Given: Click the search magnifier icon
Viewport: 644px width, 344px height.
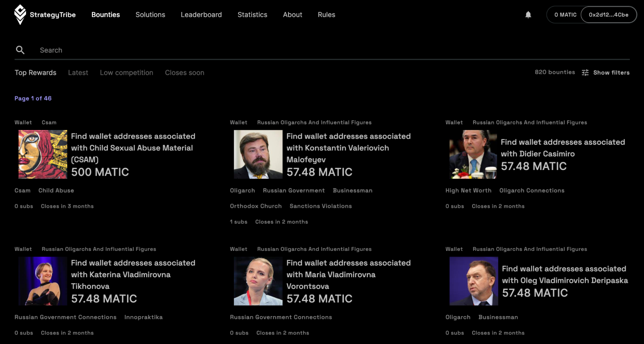Looking at the screenshot, I should [x=20, y=50].
